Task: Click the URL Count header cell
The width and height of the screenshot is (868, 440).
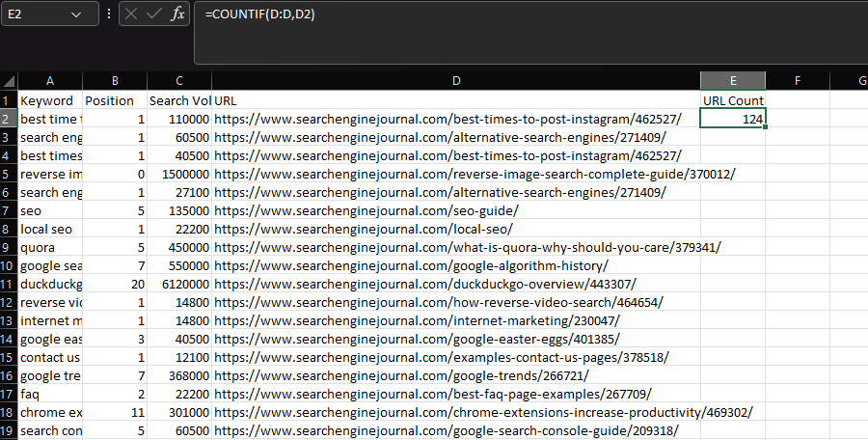Action: pyautogui.click(x=733, y=101)
